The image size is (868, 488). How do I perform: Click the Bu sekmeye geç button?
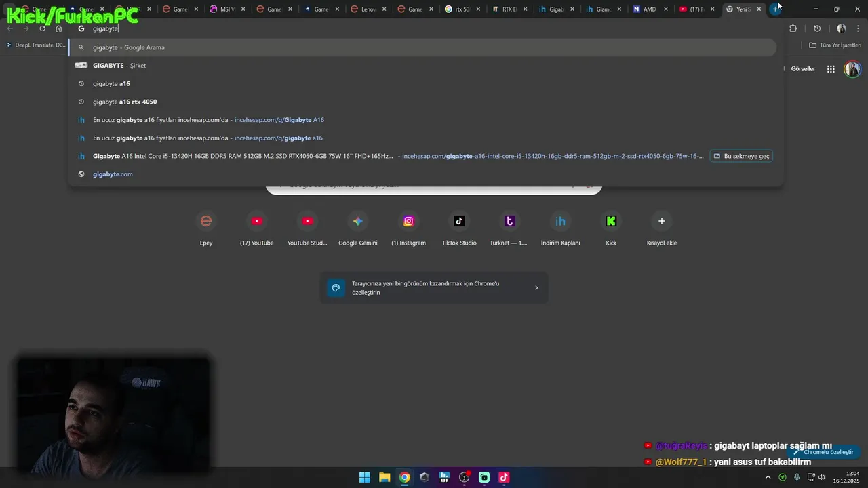(741, 156)
